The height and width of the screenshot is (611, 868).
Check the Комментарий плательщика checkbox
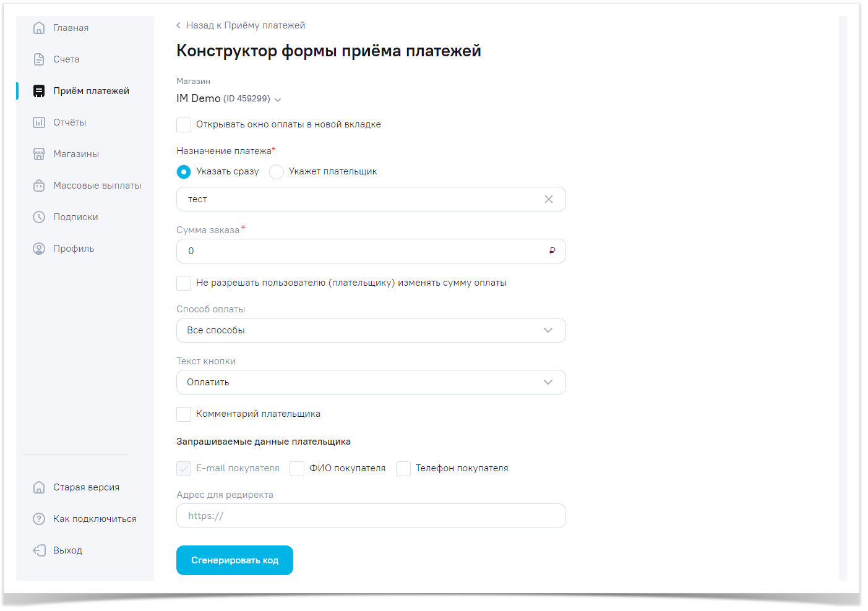184,414
